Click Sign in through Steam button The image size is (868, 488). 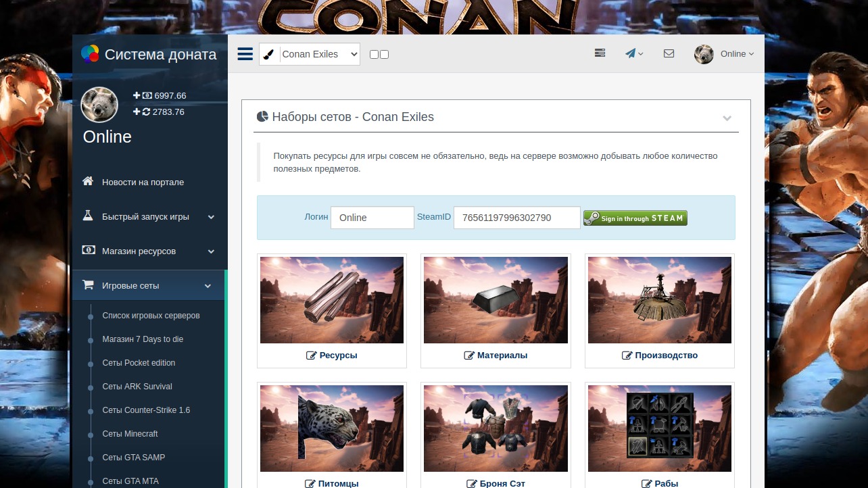[x=635, y=218]
